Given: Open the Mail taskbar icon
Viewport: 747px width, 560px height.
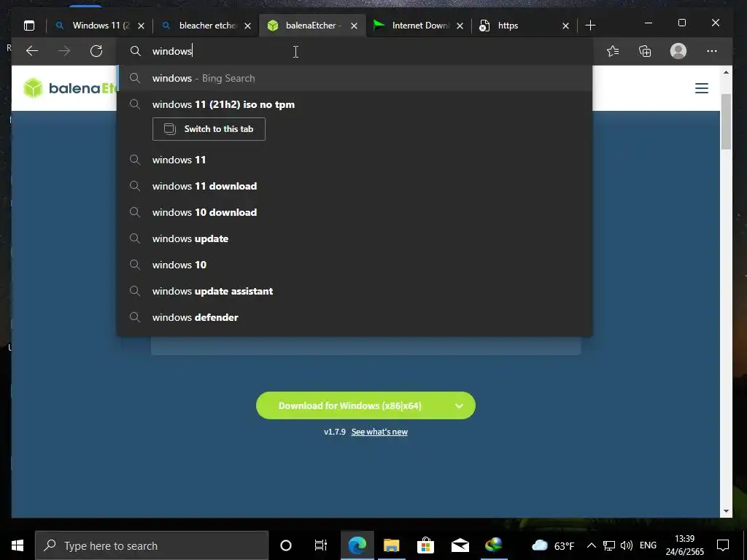Looking at the screenshot, I should click(460, 545).
